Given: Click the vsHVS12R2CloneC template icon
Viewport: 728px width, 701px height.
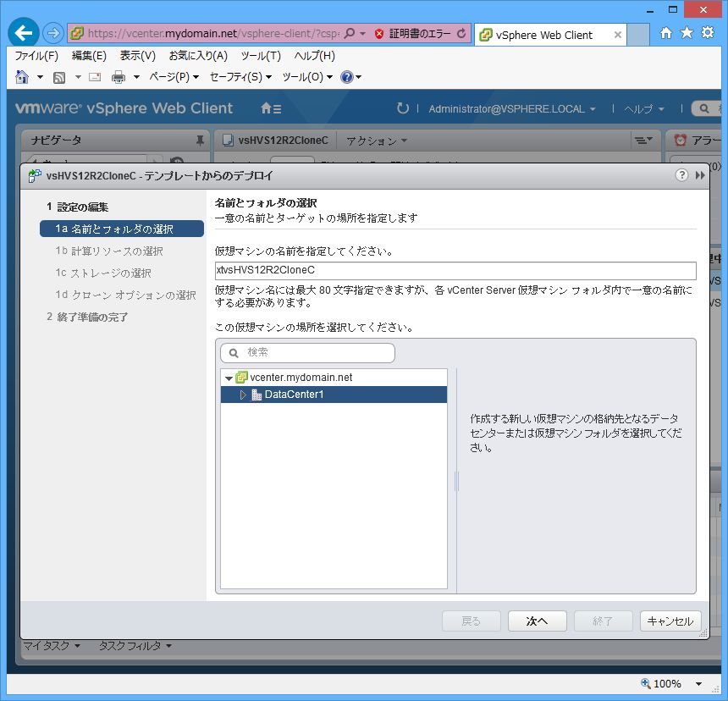Looking at the screenshot, I should tap(228, 141).
